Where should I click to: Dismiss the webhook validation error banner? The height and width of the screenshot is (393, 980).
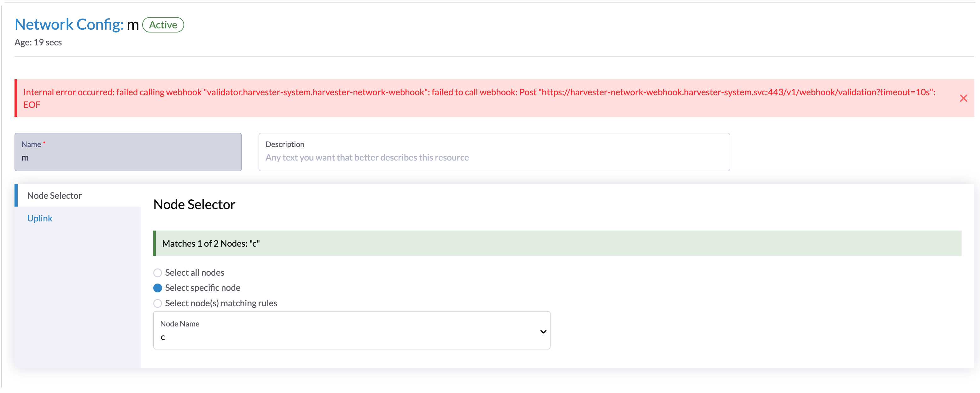964,98
